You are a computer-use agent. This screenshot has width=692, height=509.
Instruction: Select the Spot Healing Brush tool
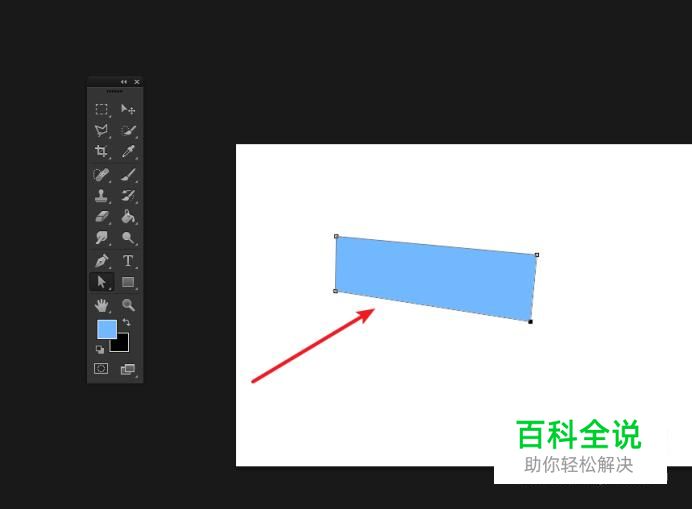click(x=102, y=175)
